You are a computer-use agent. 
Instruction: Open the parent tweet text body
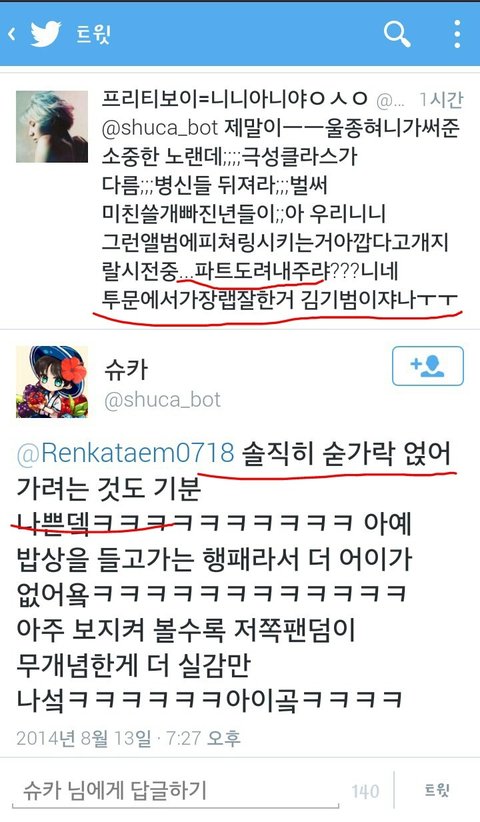pos(280,214)
